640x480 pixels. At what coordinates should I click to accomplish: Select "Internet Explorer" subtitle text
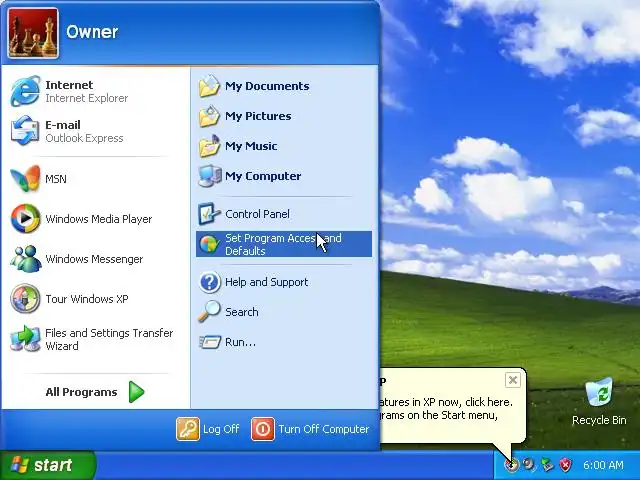pyautogui.click(x=87, y=98)
